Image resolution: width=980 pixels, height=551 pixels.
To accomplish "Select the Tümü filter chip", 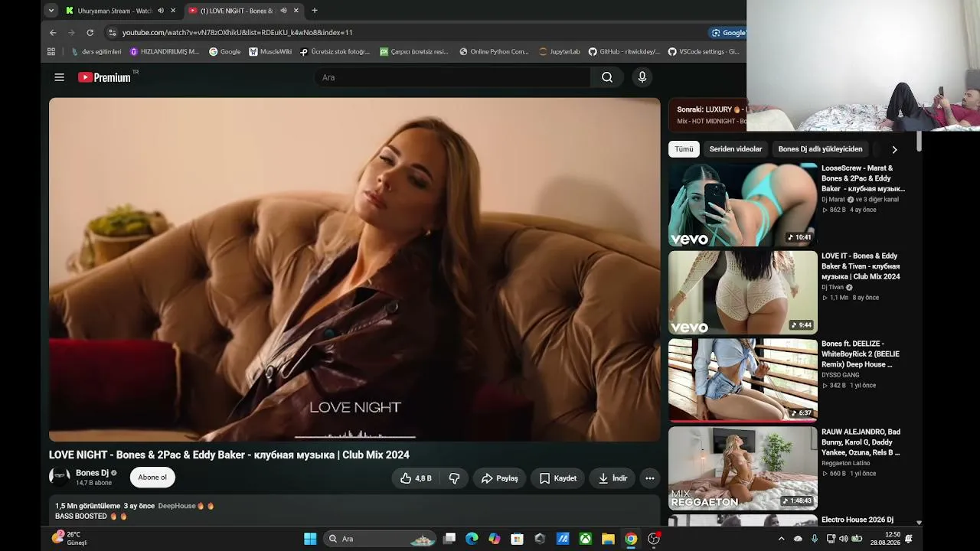I will click(684, 149).
